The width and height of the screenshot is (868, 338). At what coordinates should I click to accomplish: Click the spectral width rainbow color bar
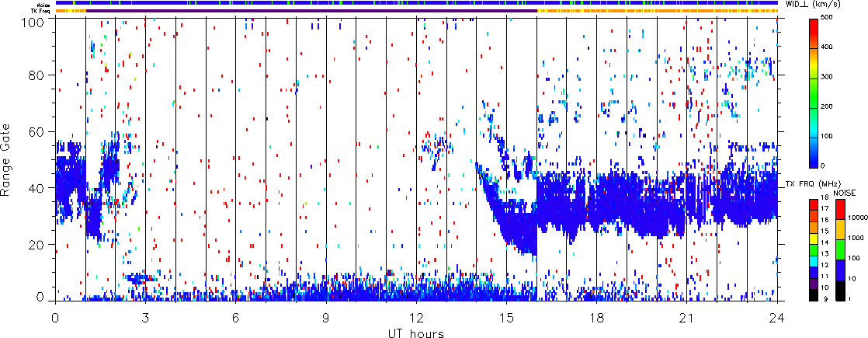pos(814,93)
